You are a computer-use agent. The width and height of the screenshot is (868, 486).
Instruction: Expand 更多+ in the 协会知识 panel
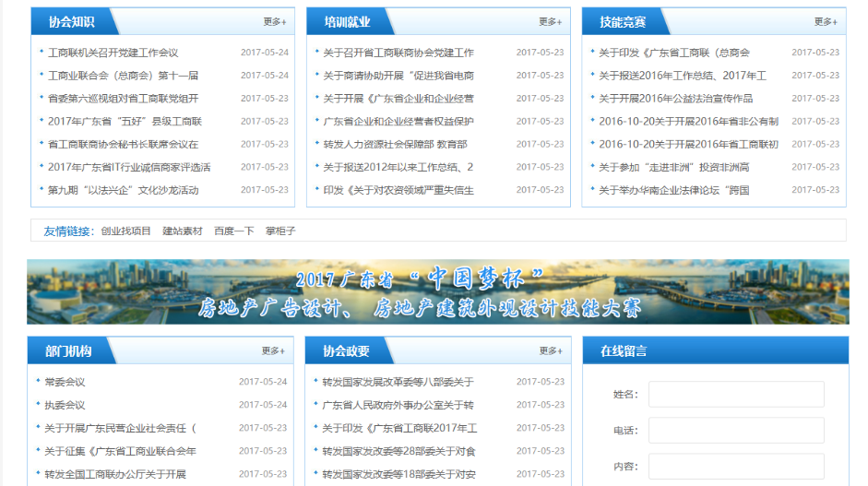(x=274, y=21)
